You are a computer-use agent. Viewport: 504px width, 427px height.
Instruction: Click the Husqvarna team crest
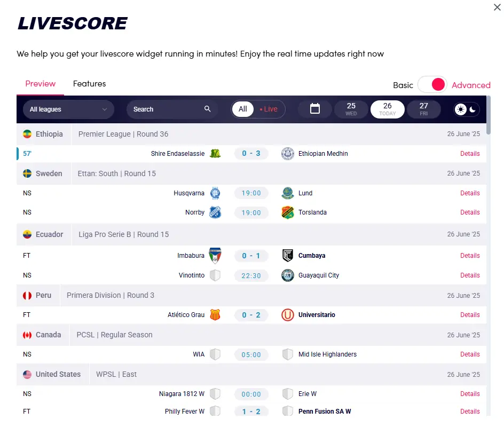[215, 193]
